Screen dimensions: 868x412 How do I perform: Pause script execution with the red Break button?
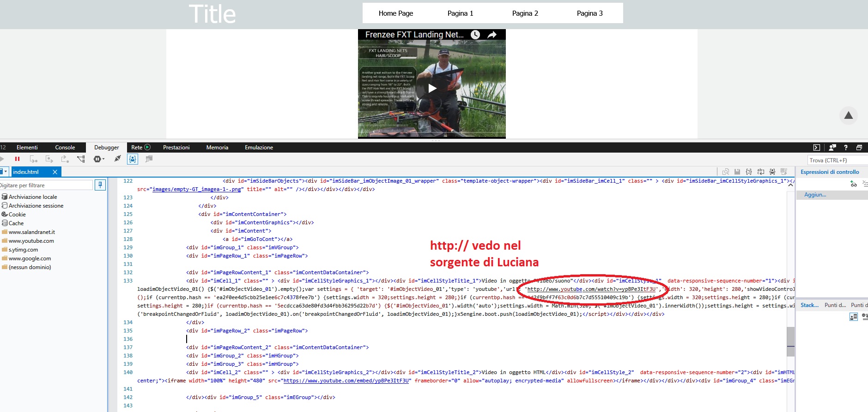point(17,159)
